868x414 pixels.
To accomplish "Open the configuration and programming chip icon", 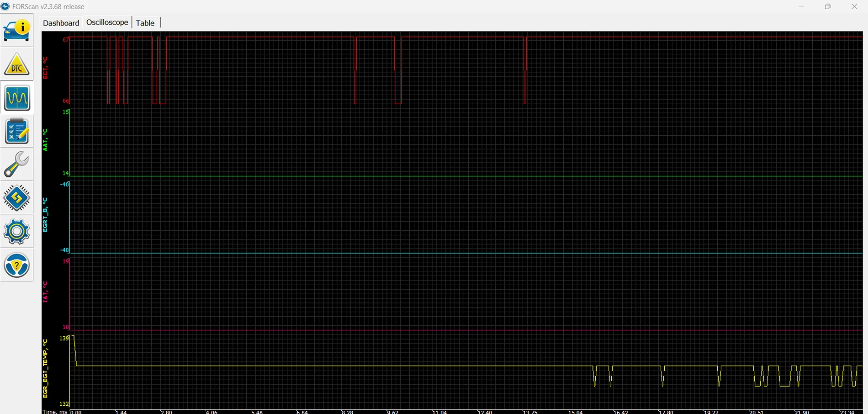I will tap(17, 198).
